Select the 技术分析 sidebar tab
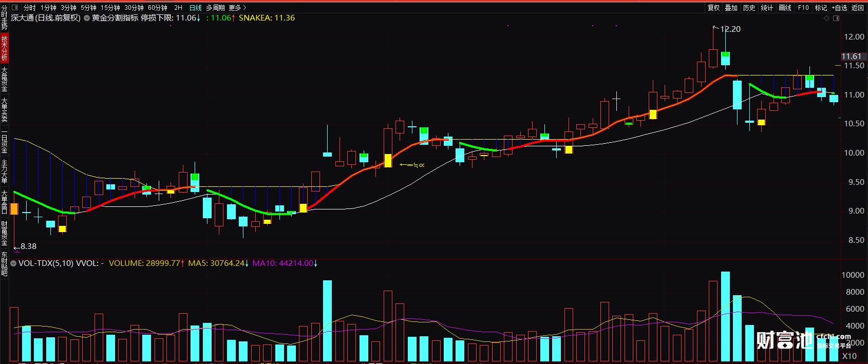The width and height of the screenshot is (868, 364). 4,48
